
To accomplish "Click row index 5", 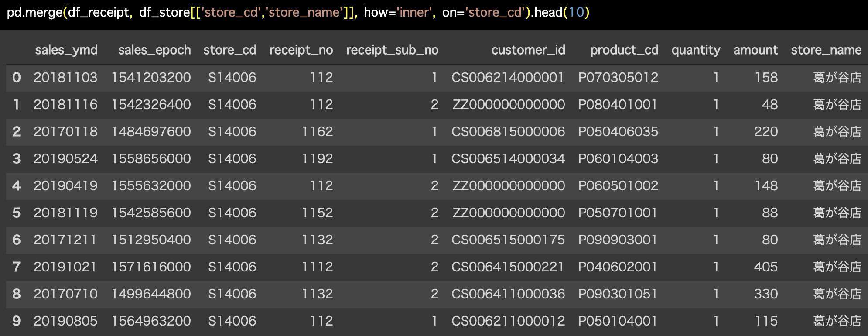I will [17, 213].
